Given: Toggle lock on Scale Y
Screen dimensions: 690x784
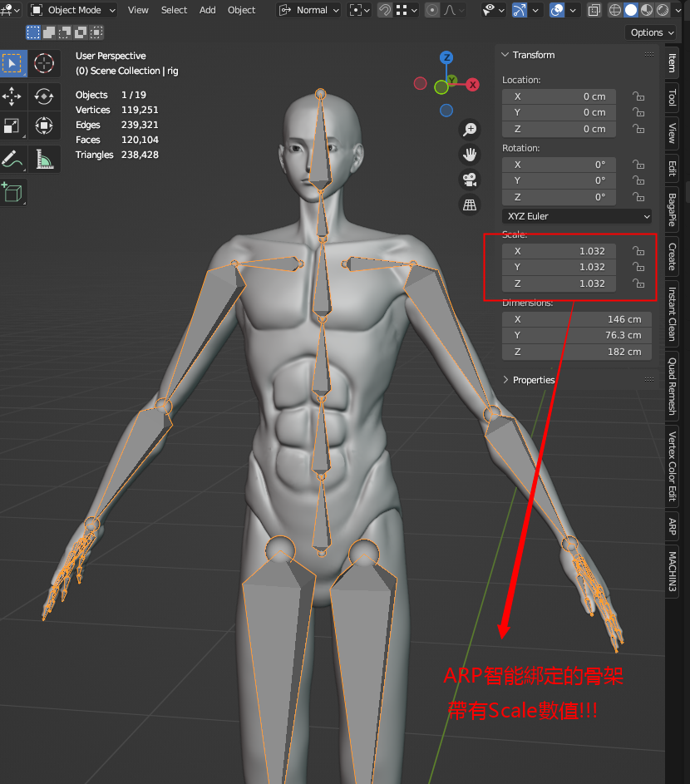Looking at the screenshot, I should [x=638, y=267].
